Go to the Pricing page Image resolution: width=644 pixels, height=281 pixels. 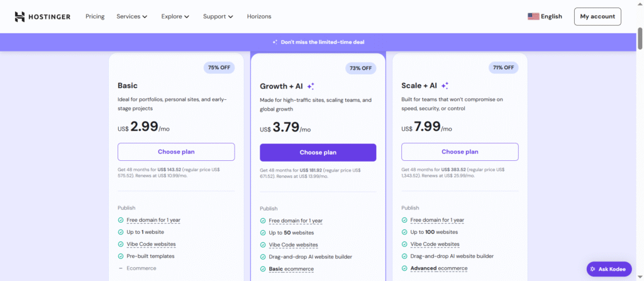95,16
